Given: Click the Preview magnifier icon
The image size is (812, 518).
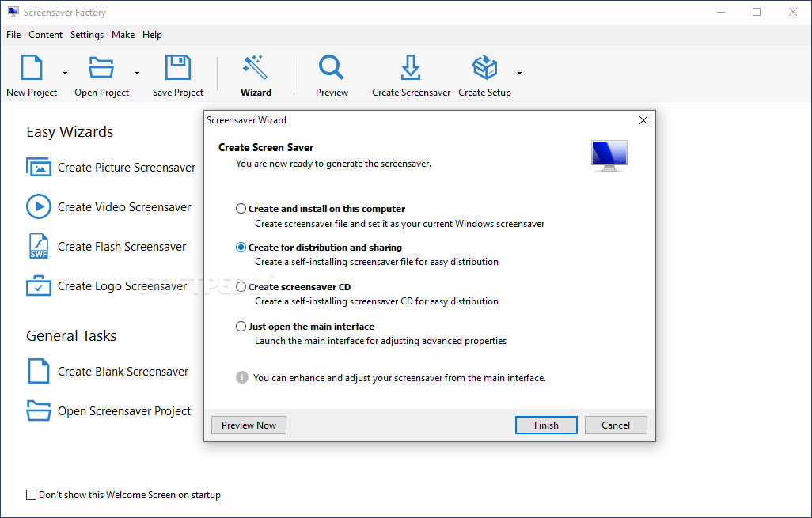Looking at the screenshot, I should tap(332, 67).
